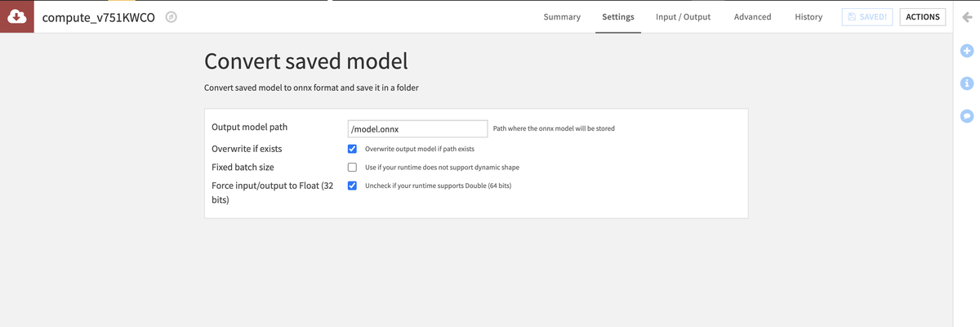Click the text 'Use if your runtime does not support dynamic shape'
Image resolution: width=980 pixels, height=327 pixels.
442,167
